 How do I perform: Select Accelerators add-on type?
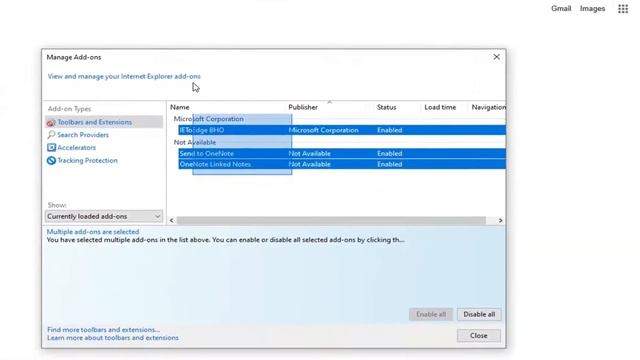point(76,147)
